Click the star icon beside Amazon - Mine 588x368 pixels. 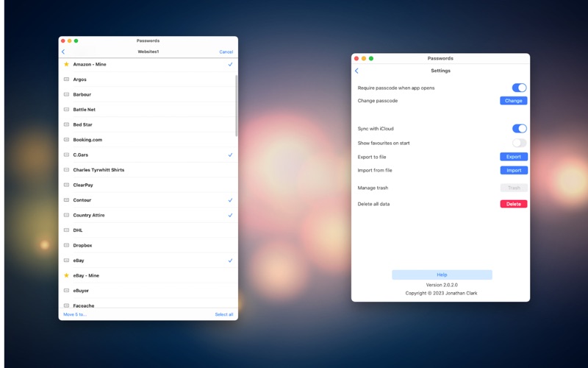click(66, 64)
